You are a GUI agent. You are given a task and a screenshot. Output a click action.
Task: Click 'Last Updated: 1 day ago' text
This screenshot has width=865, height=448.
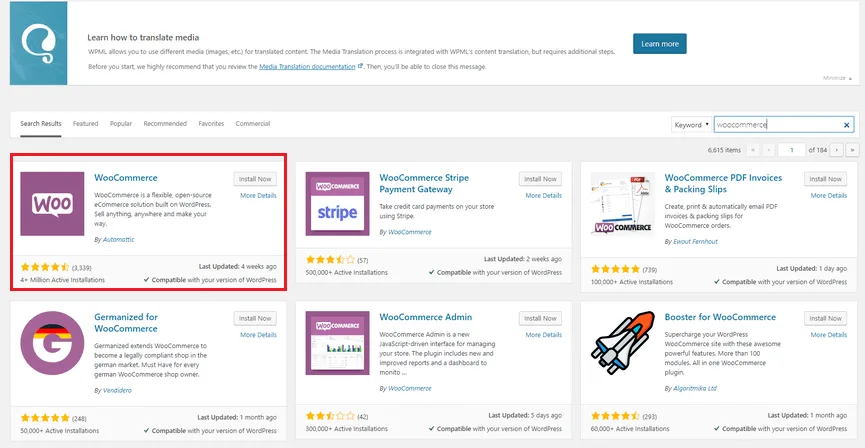tap(811, 269)
